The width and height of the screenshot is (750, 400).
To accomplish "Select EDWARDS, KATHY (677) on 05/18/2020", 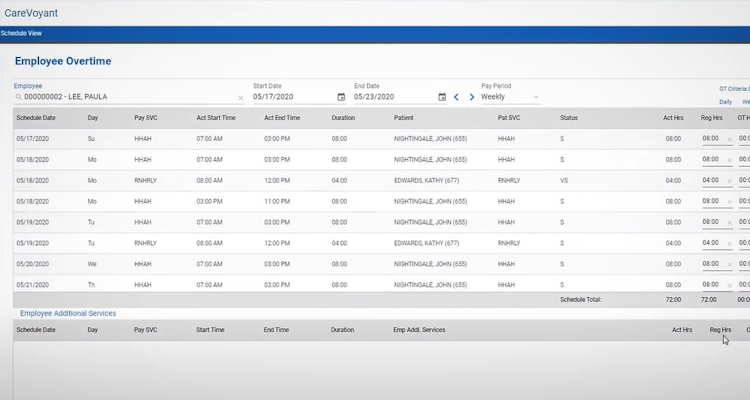I will coord(426,180).
